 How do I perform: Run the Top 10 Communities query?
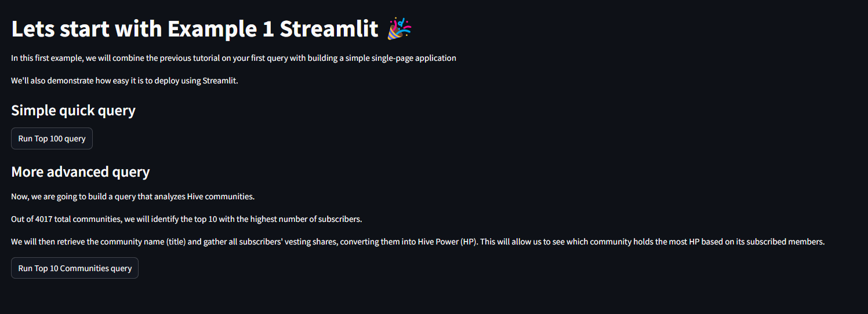pos(75,268)
